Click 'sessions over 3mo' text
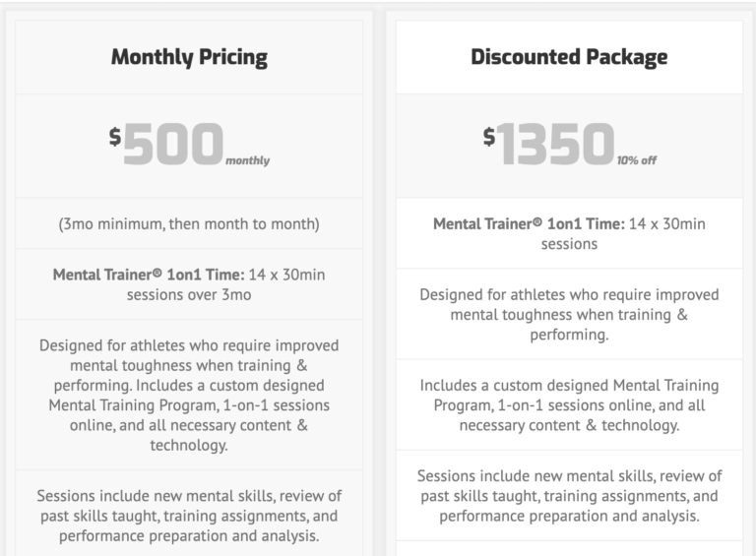 point(189,295)
